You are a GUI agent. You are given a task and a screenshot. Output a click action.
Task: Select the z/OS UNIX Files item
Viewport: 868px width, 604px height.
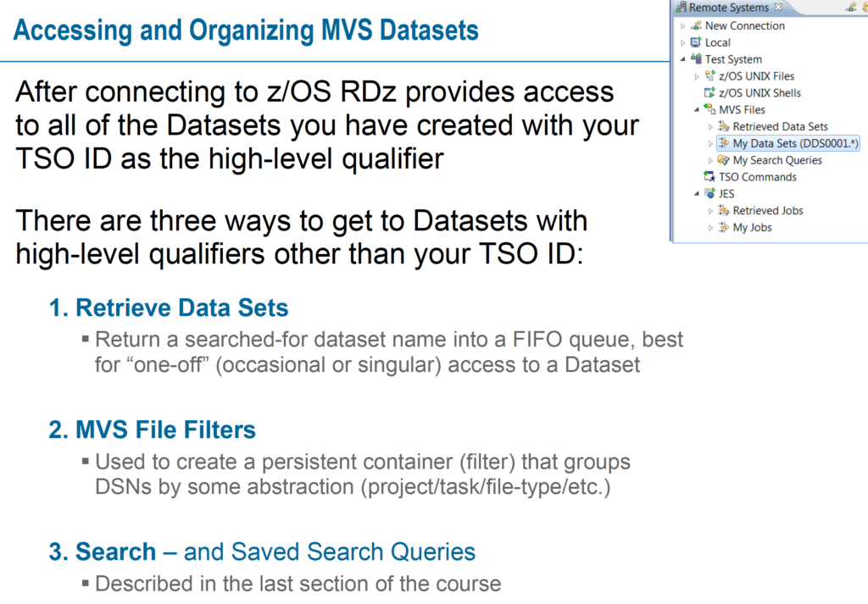point(756,76)
